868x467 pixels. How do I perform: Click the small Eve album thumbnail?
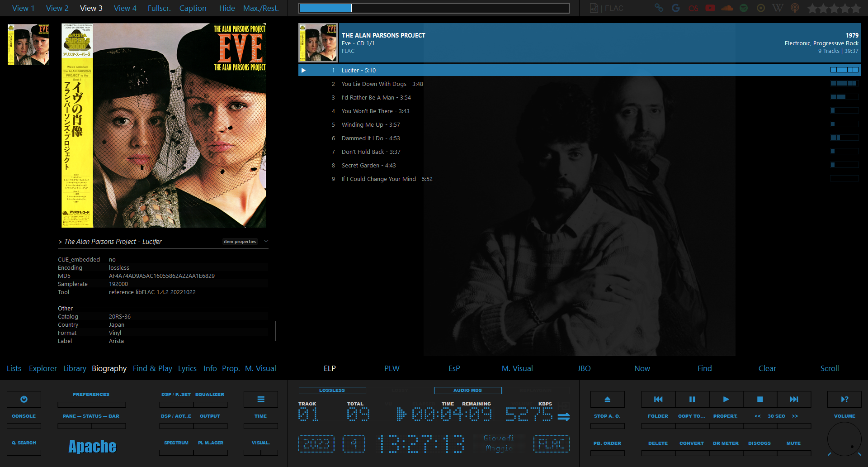tap(28, 45)
